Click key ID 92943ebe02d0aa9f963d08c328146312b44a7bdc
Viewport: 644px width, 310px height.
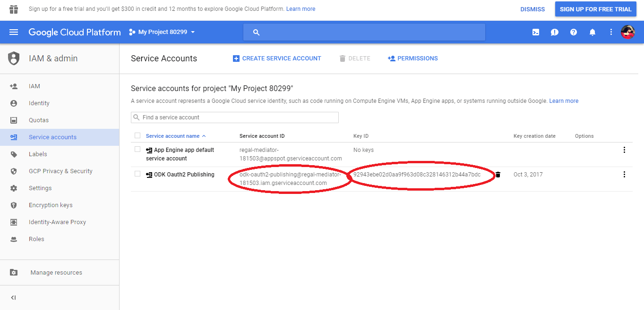417,175
